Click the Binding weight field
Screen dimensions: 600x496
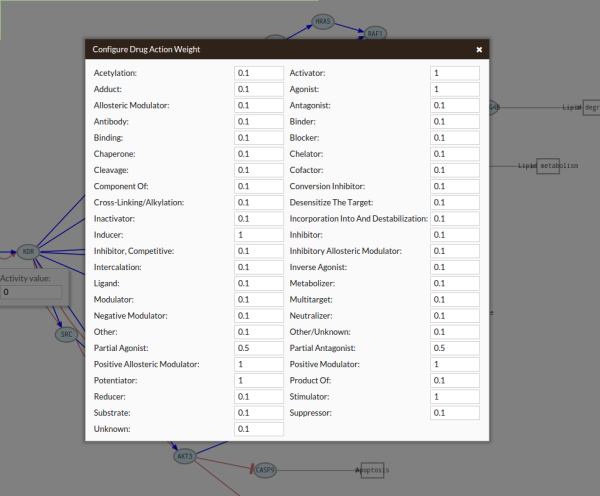pyautogui.click(x=259, y=138)
